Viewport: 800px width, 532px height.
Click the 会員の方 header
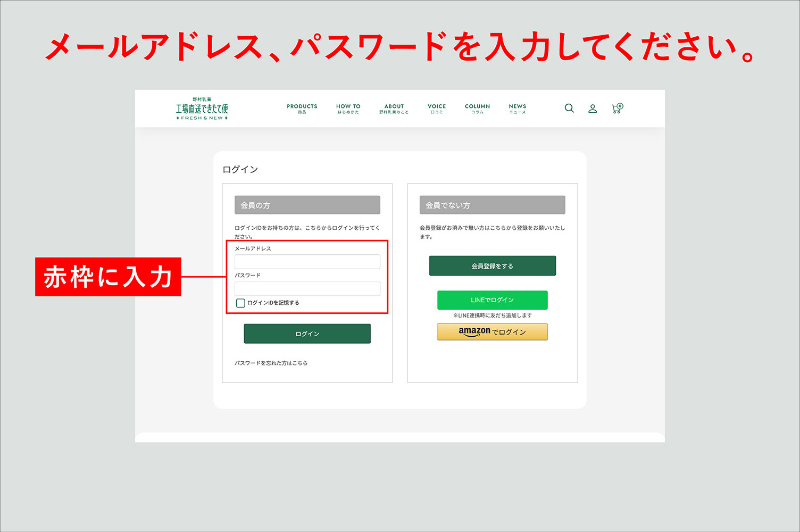(307, 205)
